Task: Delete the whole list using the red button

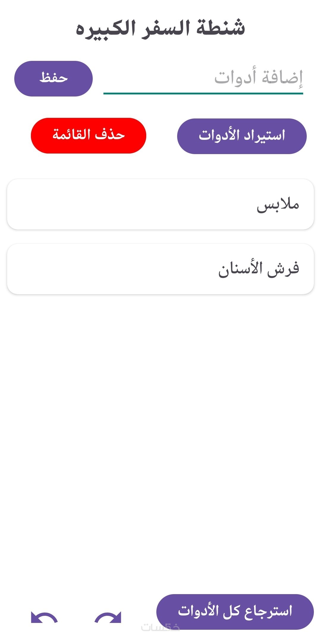Action: tap(89, 136)
